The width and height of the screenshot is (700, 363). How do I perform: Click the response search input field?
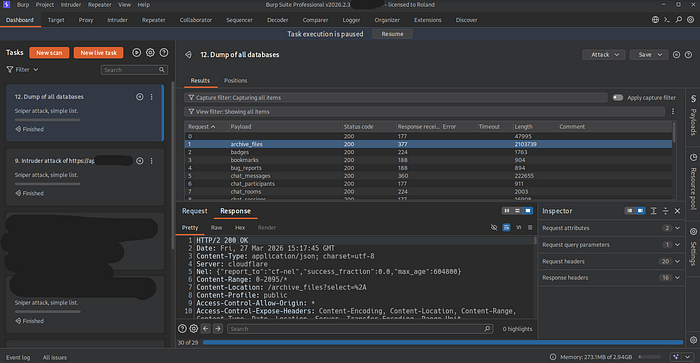click(360, 329)
